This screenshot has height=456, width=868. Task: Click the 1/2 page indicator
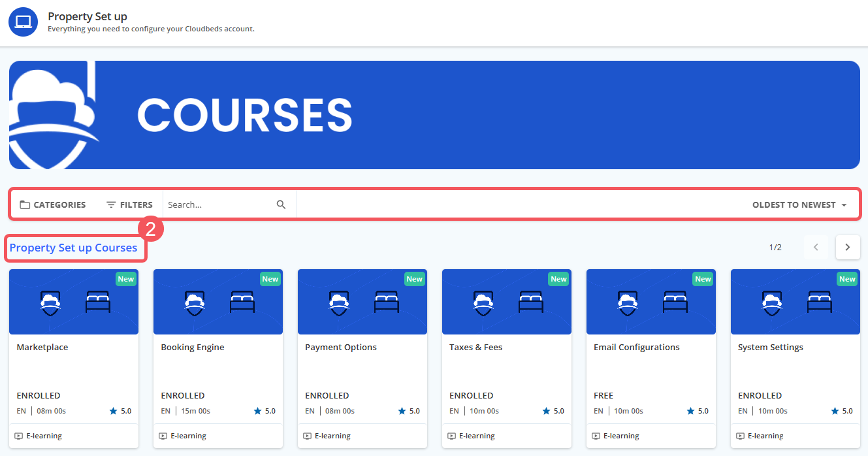(775, 248)
